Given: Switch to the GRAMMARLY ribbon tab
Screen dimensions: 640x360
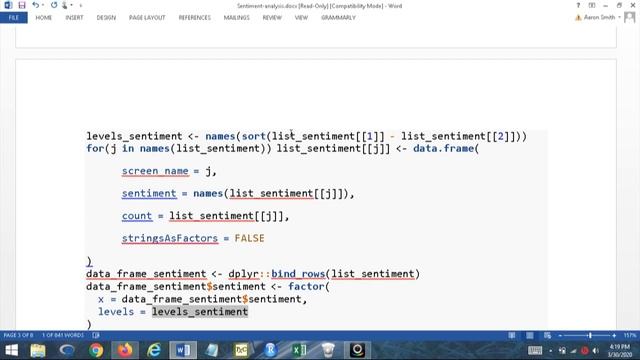Looking at the screenshot, I should (x=338, y=18).
